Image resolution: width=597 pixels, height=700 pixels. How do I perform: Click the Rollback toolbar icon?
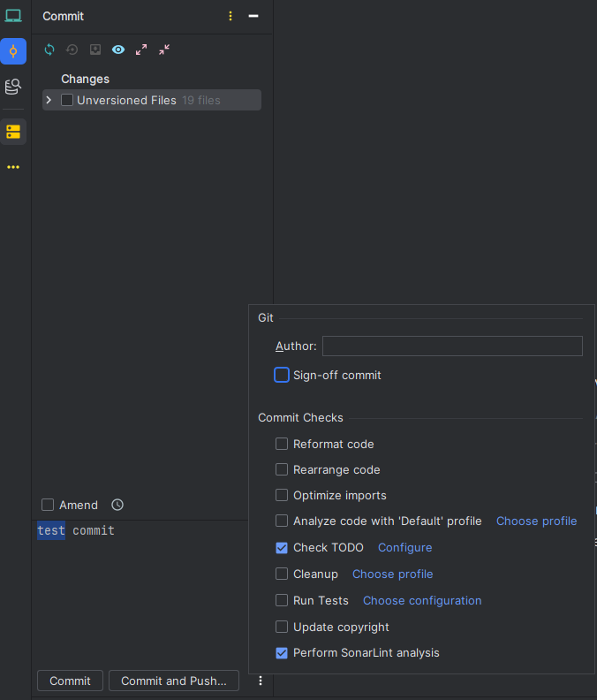click(72, 49)
